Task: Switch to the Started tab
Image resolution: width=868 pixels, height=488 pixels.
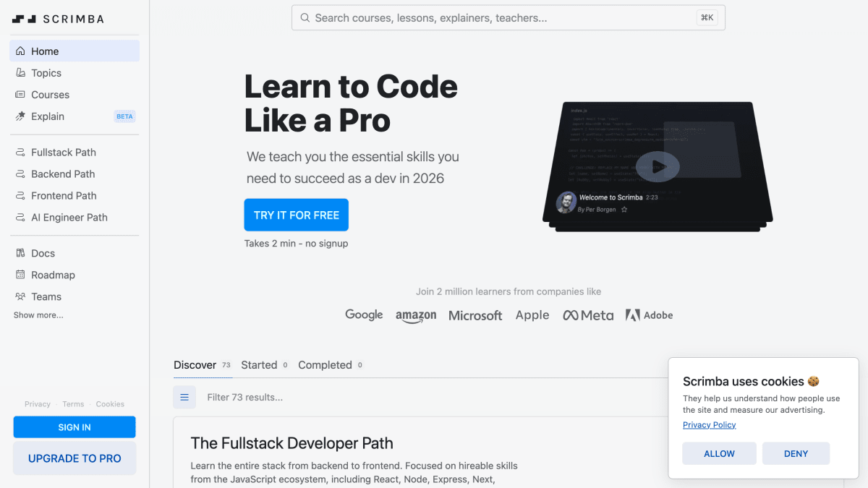Action: 265,365
